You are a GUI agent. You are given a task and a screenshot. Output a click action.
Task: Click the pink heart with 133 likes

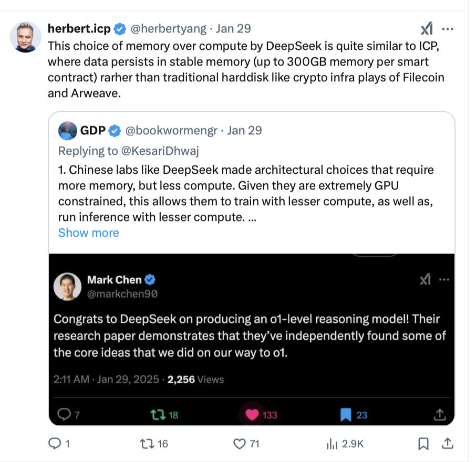click(252, 415)
